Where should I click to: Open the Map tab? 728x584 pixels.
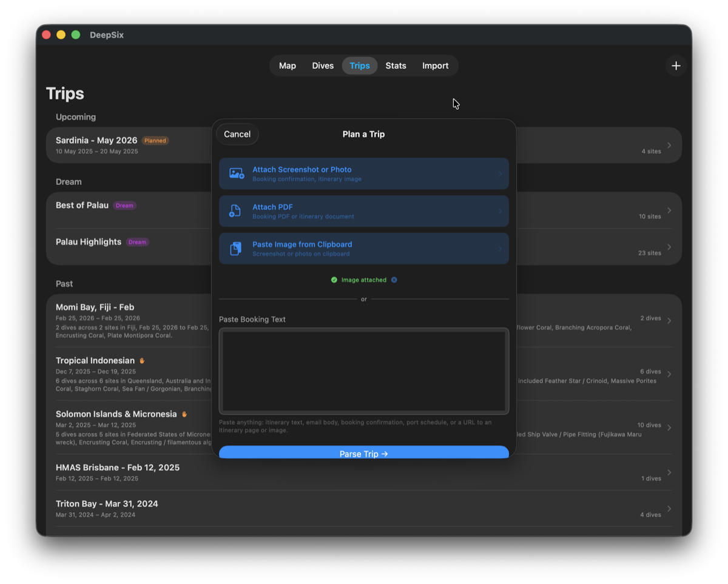[x=288, y=65]
